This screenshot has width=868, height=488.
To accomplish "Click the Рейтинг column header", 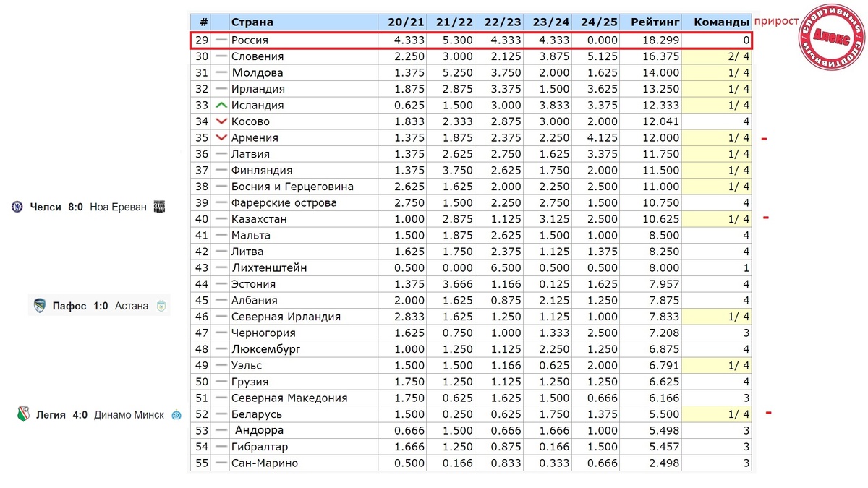I will click(650, 22).
